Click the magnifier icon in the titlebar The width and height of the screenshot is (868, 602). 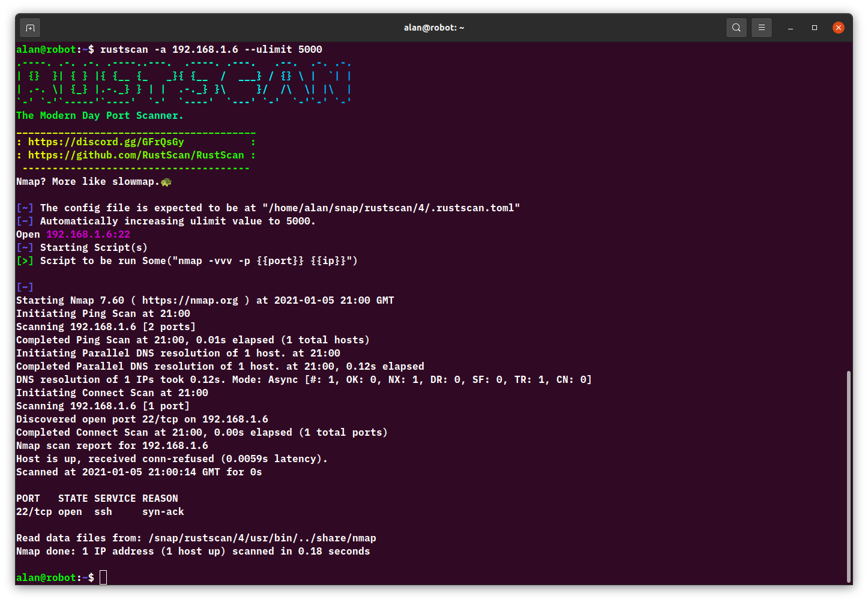tap(737, 27)
